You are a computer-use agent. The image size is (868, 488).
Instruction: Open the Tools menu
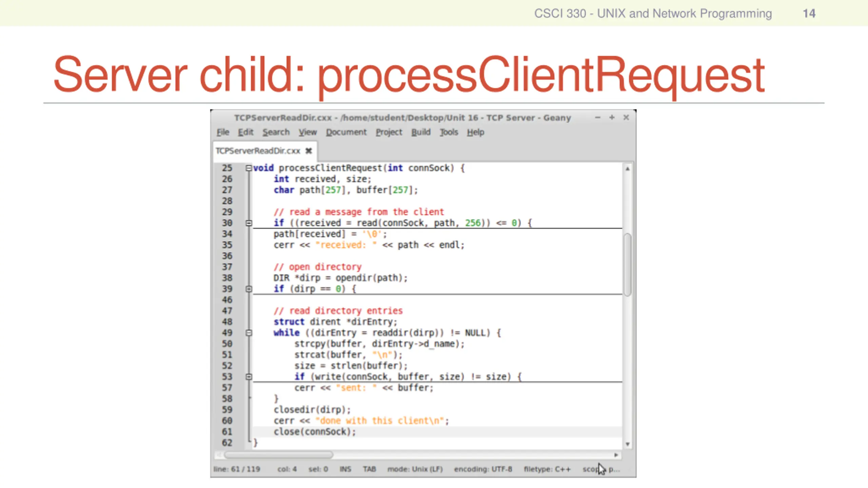(x=449, y=132)
